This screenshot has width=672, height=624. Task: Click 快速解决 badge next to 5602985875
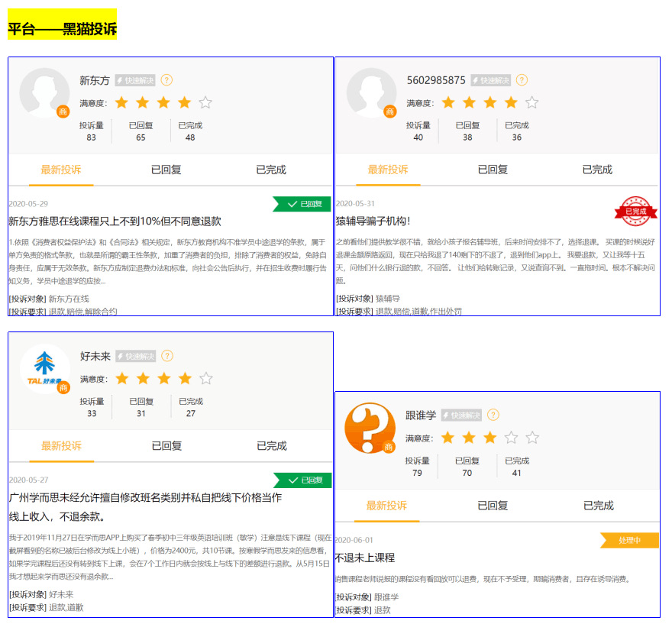coord(491,80)
